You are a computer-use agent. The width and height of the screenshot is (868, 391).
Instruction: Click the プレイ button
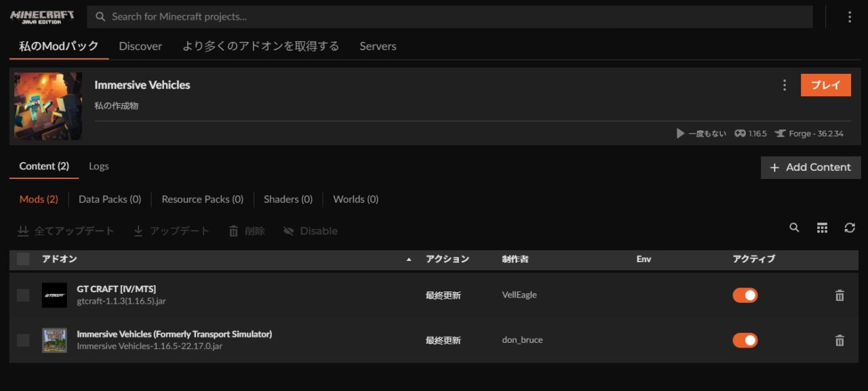point(826,85)
